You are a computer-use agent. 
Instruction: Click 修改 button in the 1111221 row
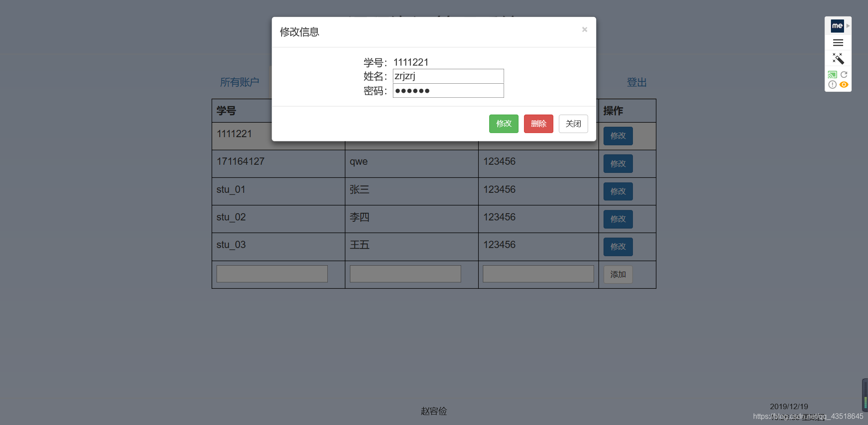point(618,136)
